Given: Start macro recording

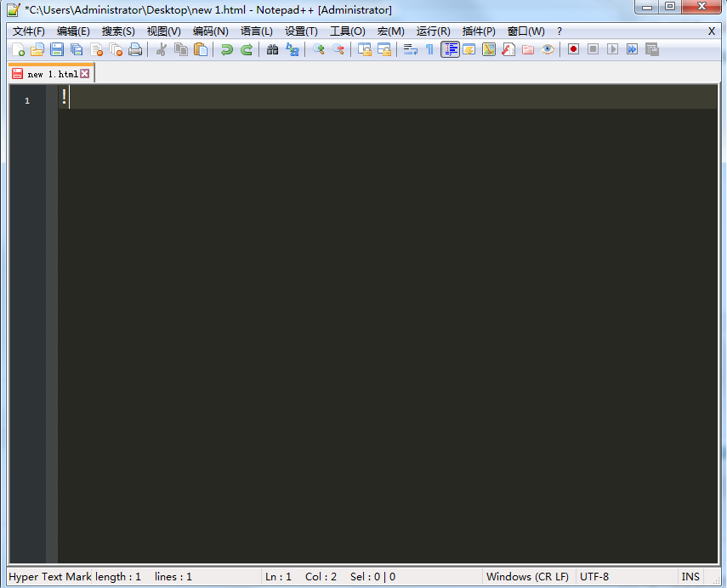Looking at the screenshot, I should (x=574, y=49).
